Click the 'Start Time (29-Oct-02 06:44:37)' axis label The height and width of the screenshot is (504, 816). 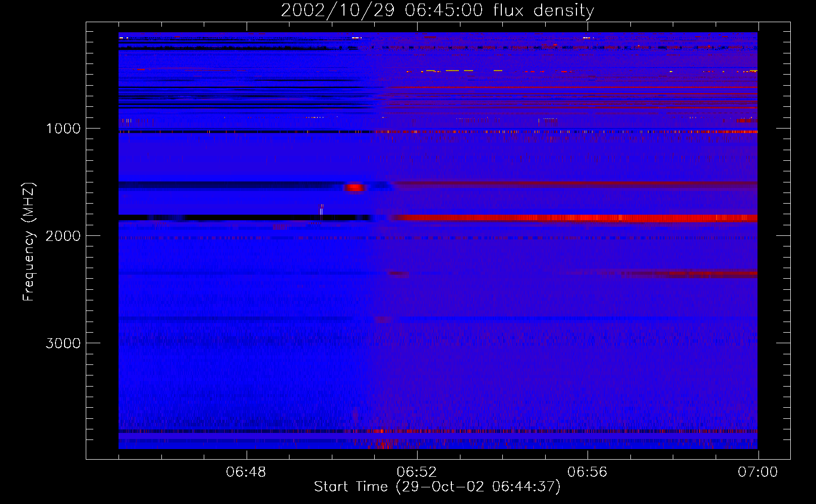click(437, 486)
